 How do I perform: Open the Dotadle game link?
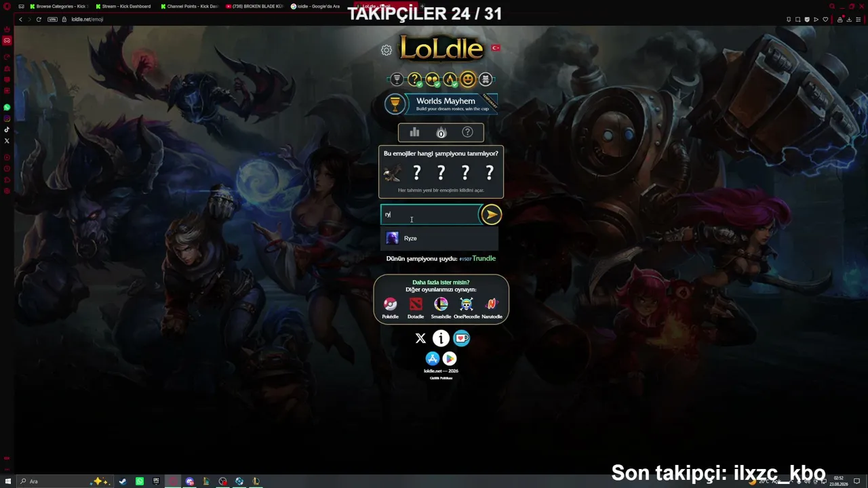[x=416, y=308]
